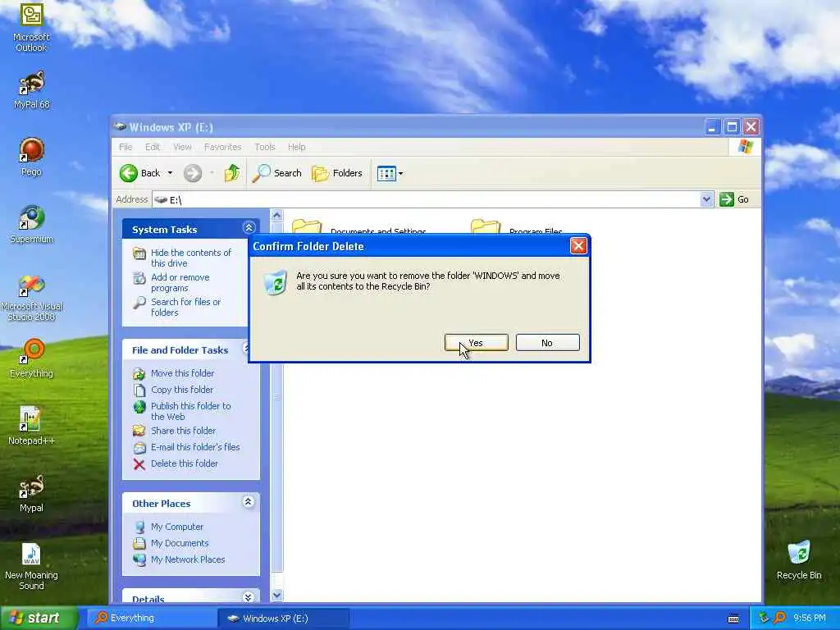
Task: Close the Confirm Folder Delete dialog
Action: click(578, 246)
